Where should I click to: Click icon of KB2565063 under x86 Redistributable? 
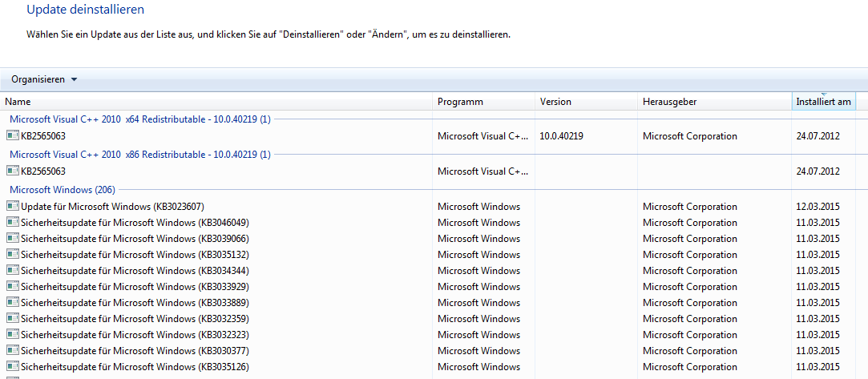12,171
